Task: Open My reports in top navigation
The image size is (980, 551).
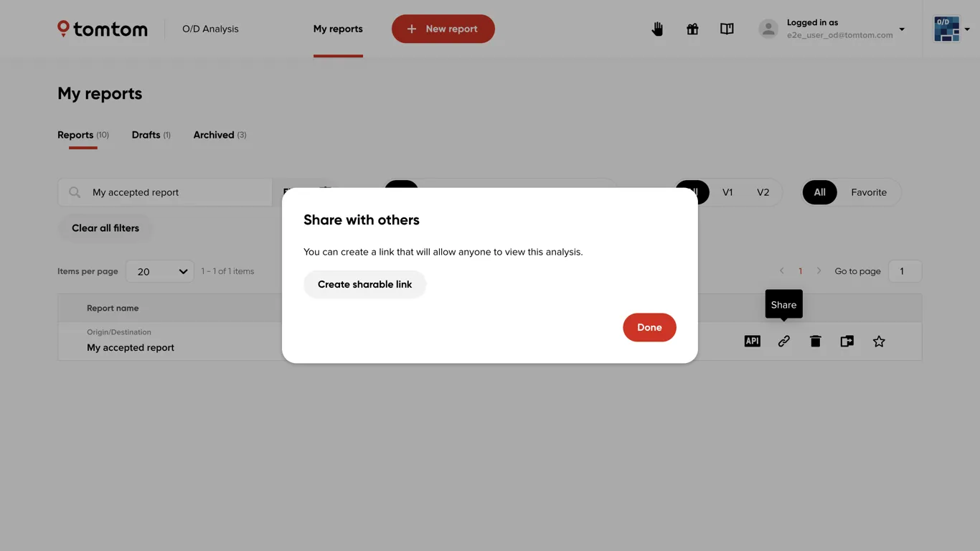Action: [338, 29]
